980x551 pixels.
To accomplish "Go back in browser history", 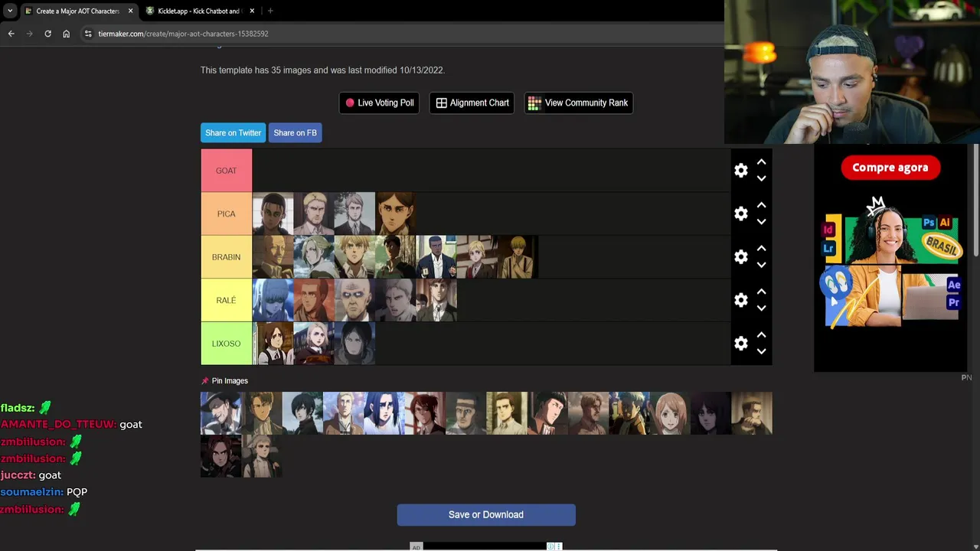I will point(11,34).
